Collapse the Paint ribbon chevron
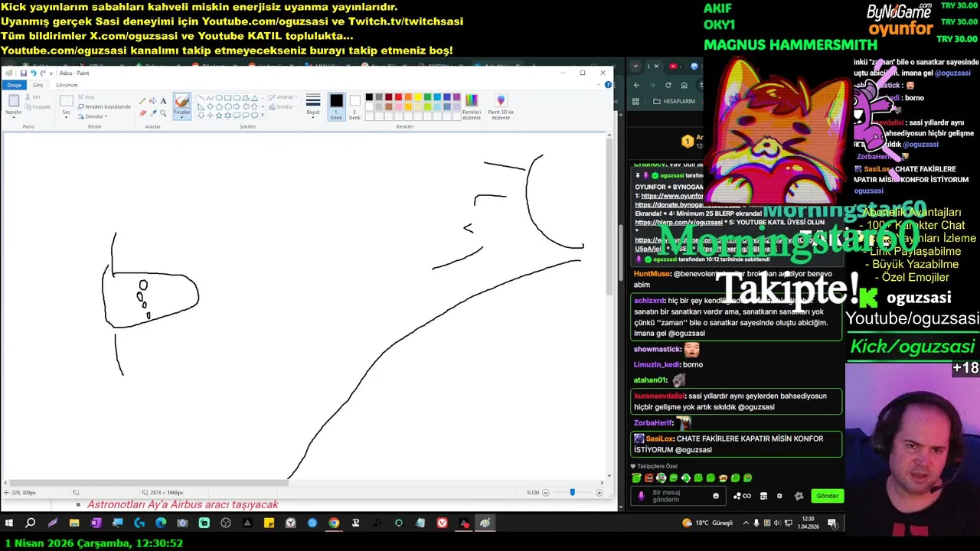The image size is (980, 551). (x=598, y=85)
